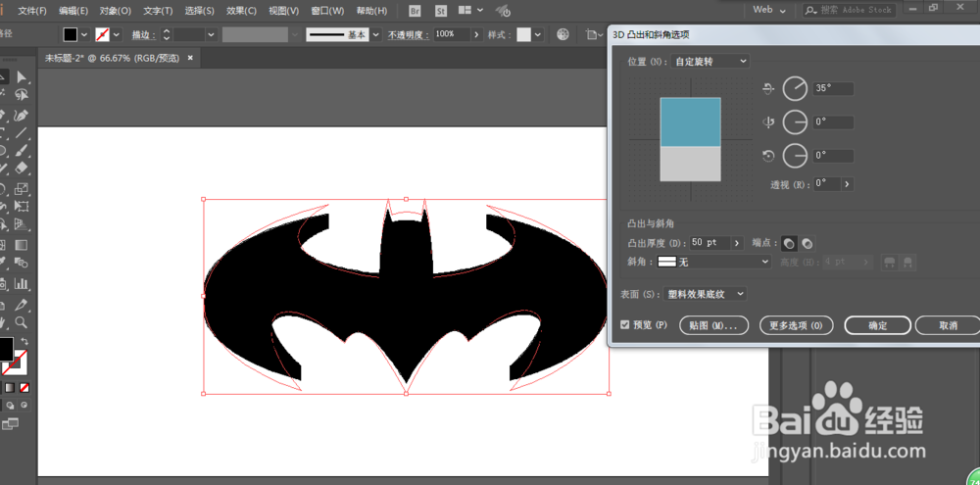980x485 pixels.
Task: Click the Y-axis rotation icon in dialog
Action: point(768,122)
